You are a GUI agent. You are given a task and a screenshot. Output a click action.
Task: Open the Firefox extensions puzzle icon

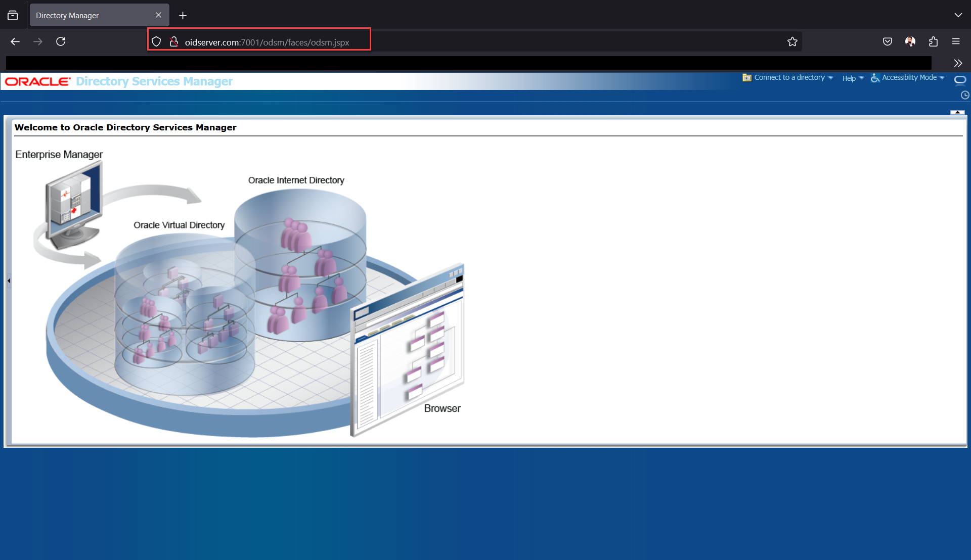933,41
